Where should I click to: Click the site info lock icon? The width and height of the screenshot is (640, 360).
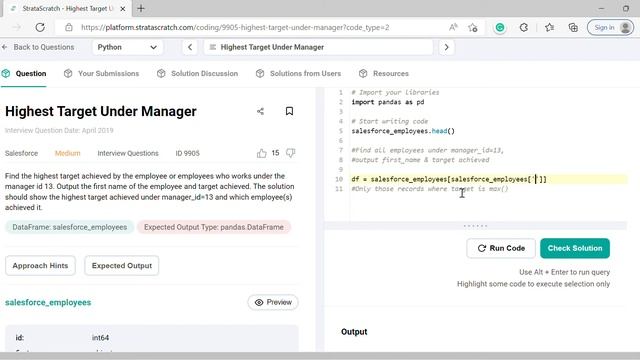click(x=69, y=27)
